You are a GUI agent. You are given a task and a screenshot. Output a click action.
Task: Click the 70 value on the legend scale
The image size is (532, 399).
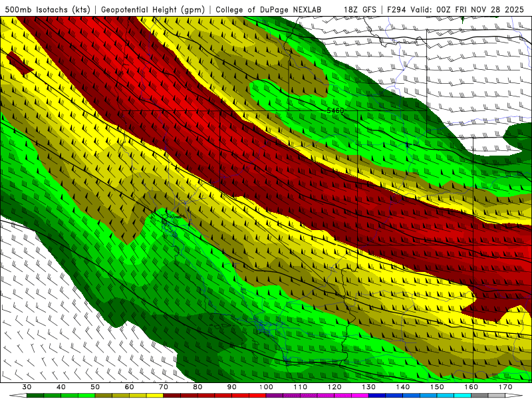[x=164, y=387]
